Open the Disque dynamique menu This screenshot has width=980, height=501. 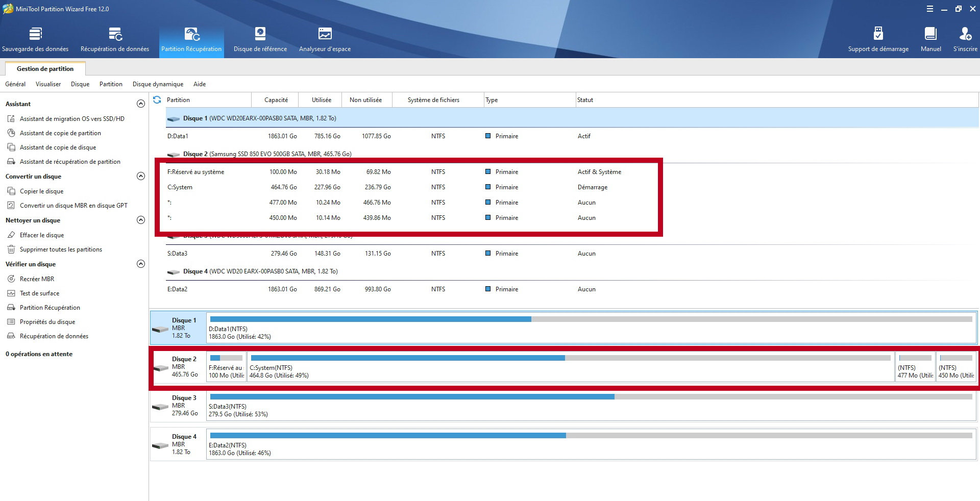click(158, 84)
